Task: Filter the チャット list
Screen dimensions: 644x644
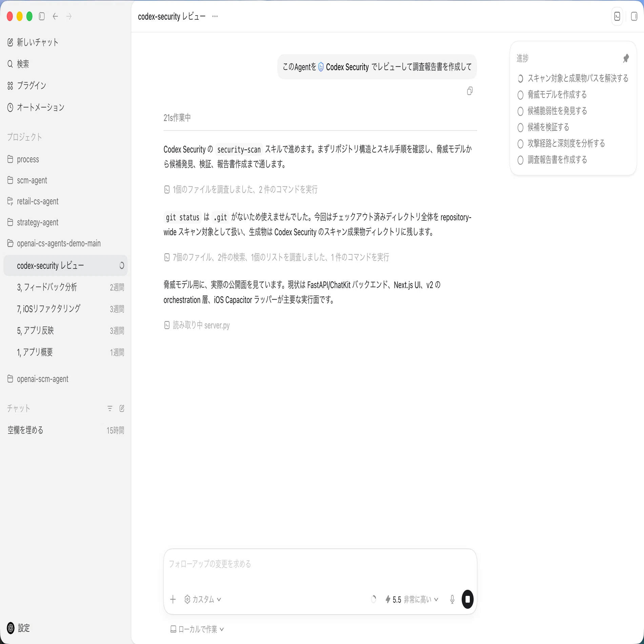Action: click(109, 408)
